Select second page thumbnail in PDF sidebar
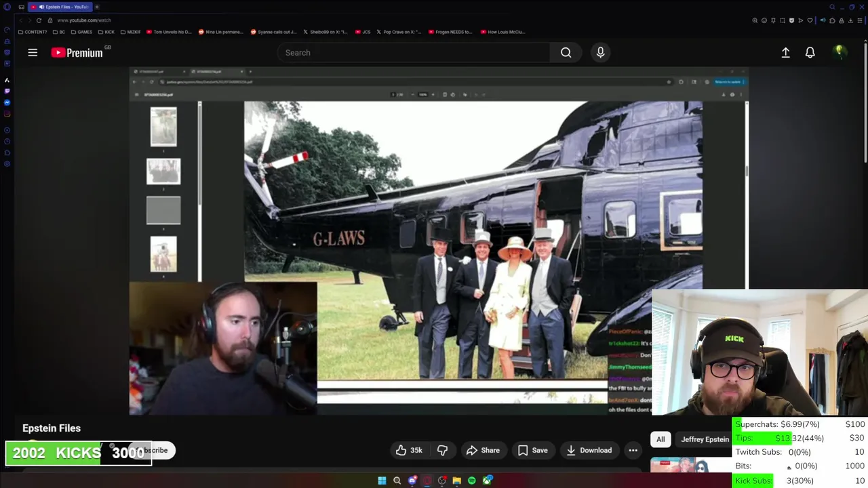868x488 pixels. [x=163, y=171]
